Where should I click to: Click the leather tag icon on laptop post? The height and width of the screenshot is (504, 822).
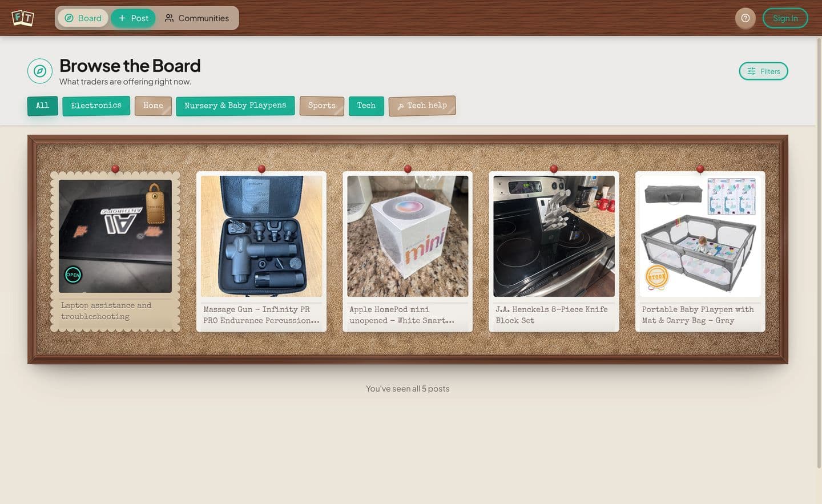(x=155, y=204)
